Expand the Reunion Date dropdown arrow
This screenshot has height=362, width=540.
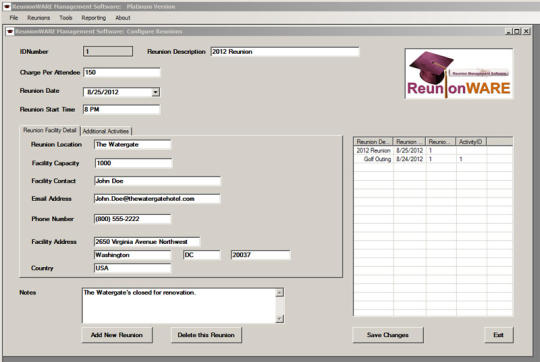click(156, 92)
